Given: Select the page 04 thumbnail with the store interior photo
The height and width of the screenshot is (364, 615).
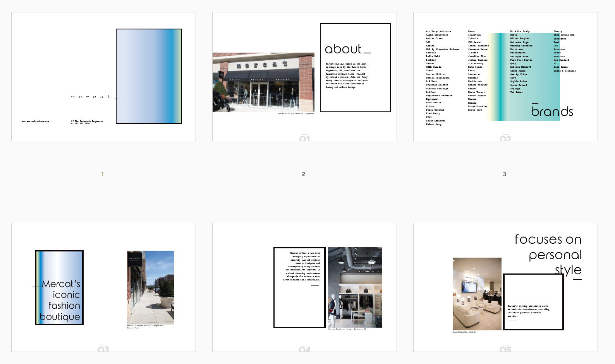Looking at the screenshot, I should (304, 287).
